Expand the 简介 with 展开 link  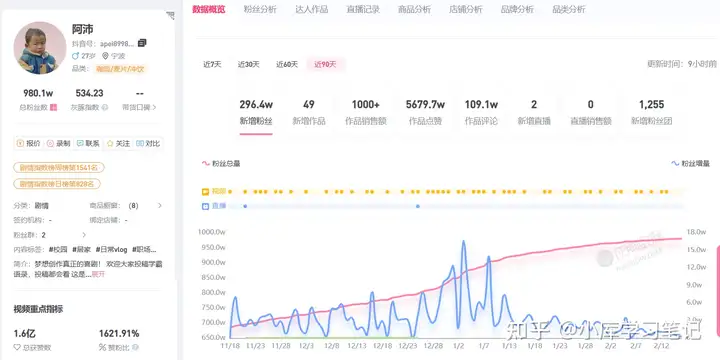pyautogui.click(x=98, y=274)
